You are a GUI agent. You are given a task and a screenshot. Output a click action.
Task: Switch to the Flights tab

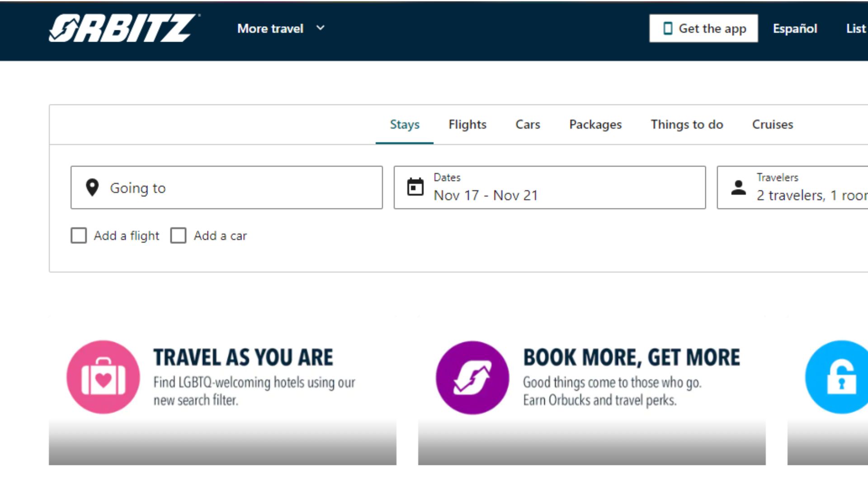coord(467,125)
